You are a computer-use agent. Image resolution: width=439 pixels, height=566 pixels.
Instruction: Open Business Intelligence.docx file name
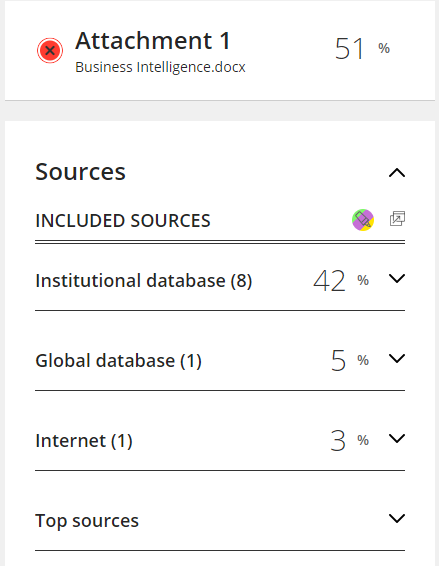tap(160, 67)
